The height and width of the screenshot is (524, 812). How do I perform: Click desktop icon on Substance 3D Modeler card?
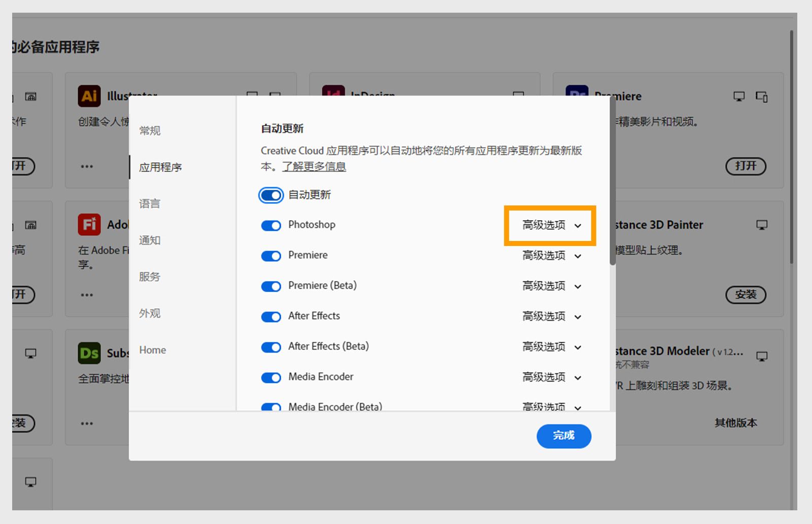[762, 357]
